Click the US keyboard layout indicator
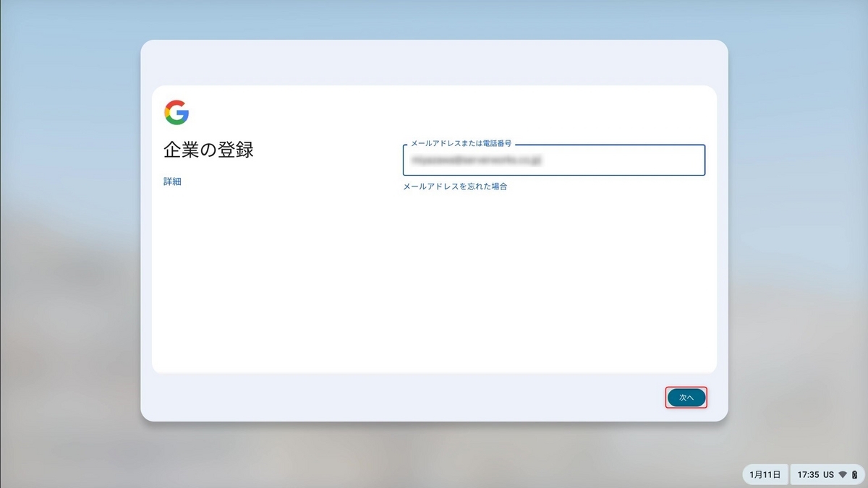Image resolution: width=868 pixels, height=488 pixels. coord(828,475)
